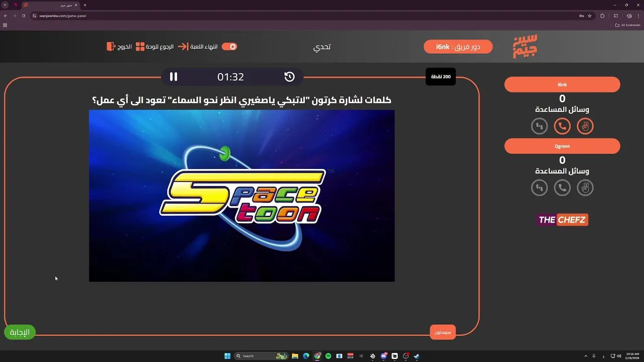Open Spotify from the taskbar
The width and height of the screenshot is (644, 362).
(329, 356)
